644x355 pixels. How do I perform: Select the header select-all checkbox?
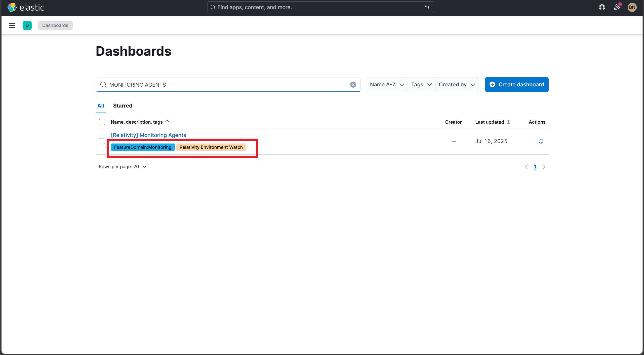click(x=102, y=122)
